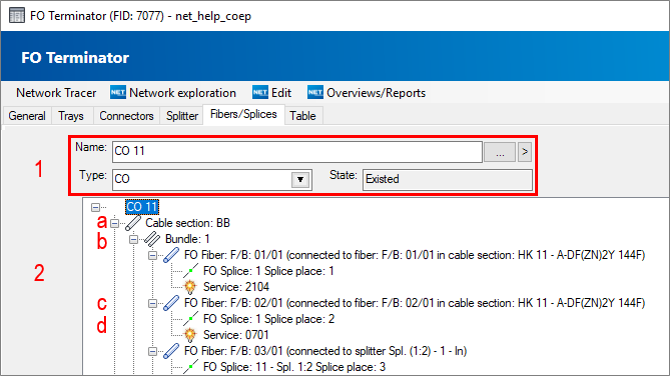Collapse the Bundle: 1 node
Viewport: 670px width, 376px height.
(x=134, y=239)
